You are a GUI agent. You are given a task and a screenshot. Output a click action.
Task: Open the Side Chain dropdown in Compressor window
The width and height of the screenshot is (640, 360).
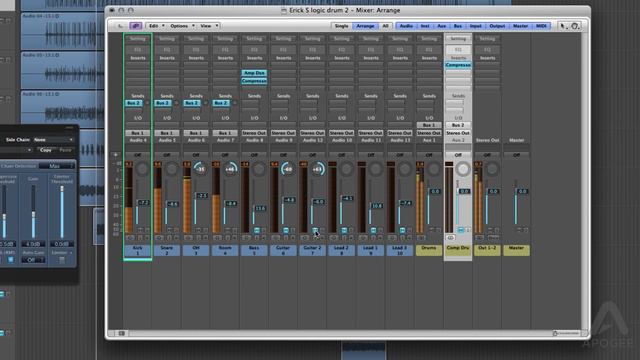[x=53, y=140]
